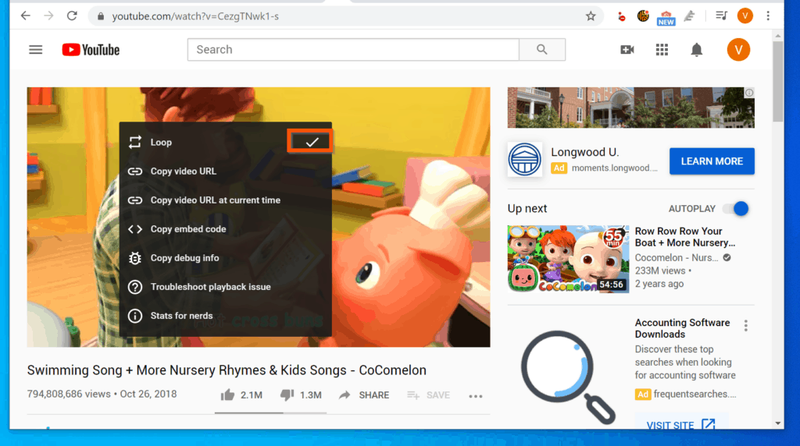Open the notifications bell
The width and height of the screenshot is (800, 446).
point(696,49)
